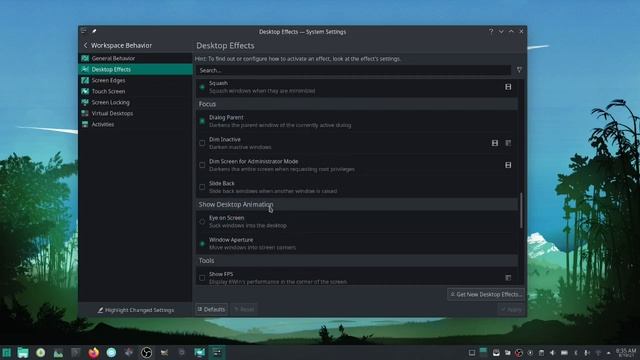640x360 pixels.
Task: Click the Defaults button
Action: [211, 309]
